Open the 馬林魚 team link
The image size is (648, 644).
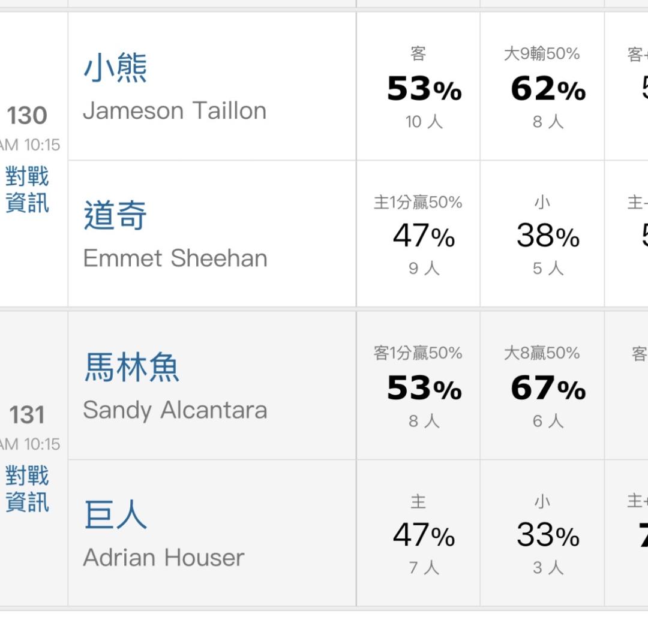tap(131, 368)
